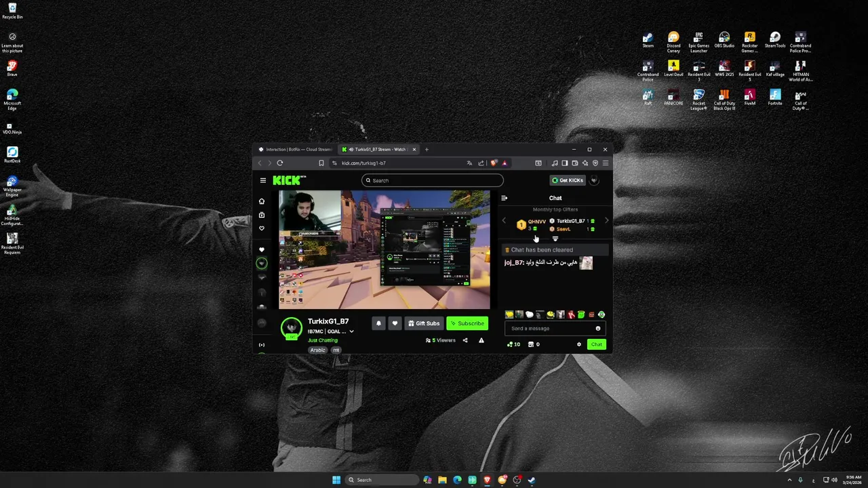Open File Explorer from taskbar

pyautogui.click(x=442, y=480)
